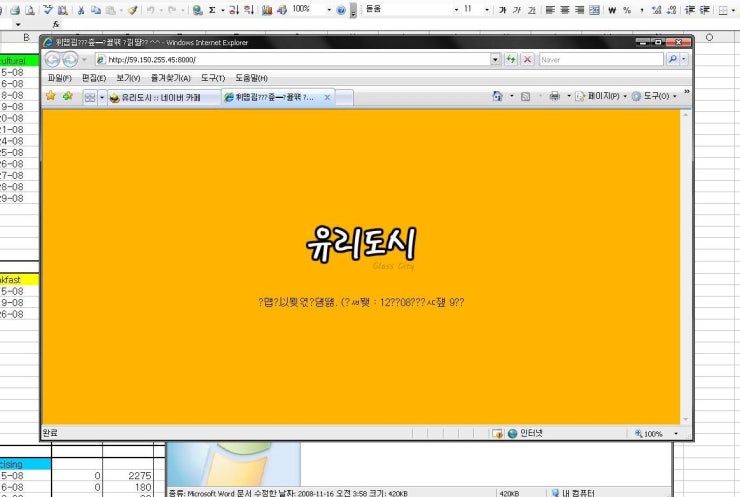Open the 즐겨찾기(A) favorites menu

tap(170, 78)
